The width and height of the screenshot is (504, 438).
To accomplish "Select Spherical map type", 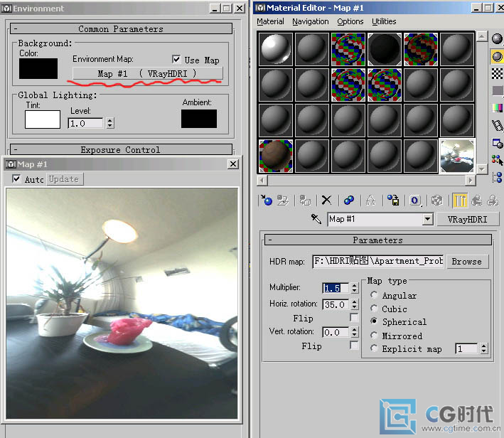I will click(x=374, y=321).
